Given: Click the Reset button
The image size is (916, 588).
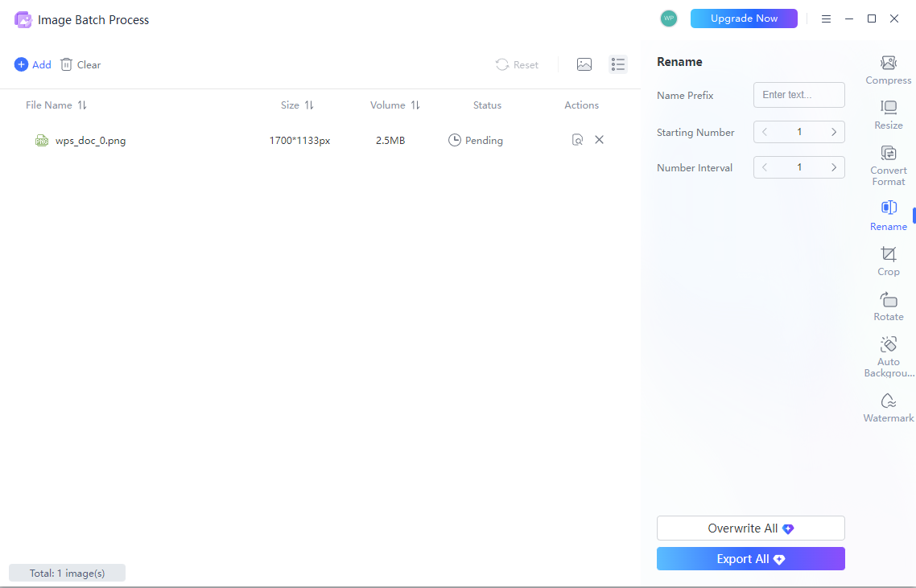Looking at the screenshot, I should [x=517, y=64].
